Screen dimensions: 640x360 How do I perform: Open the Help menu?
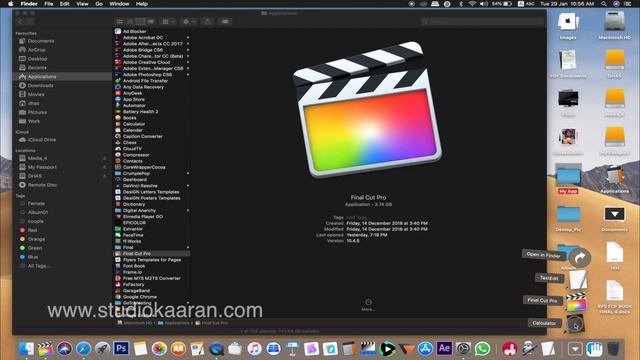[142, 4]
